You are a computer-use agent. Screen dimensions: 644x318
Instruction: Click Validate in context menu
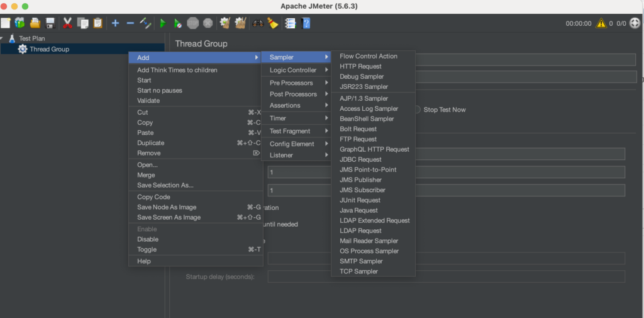point(196,100)
